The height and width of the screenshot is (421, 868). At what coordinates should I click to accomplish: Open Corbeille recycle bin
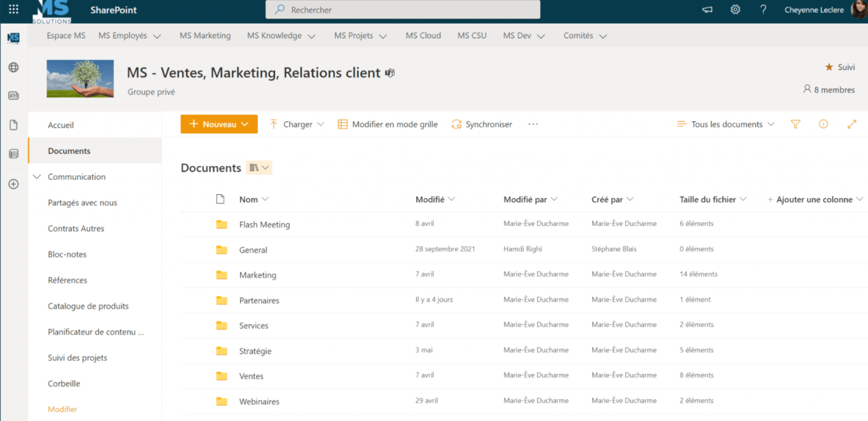pos(64,383)
